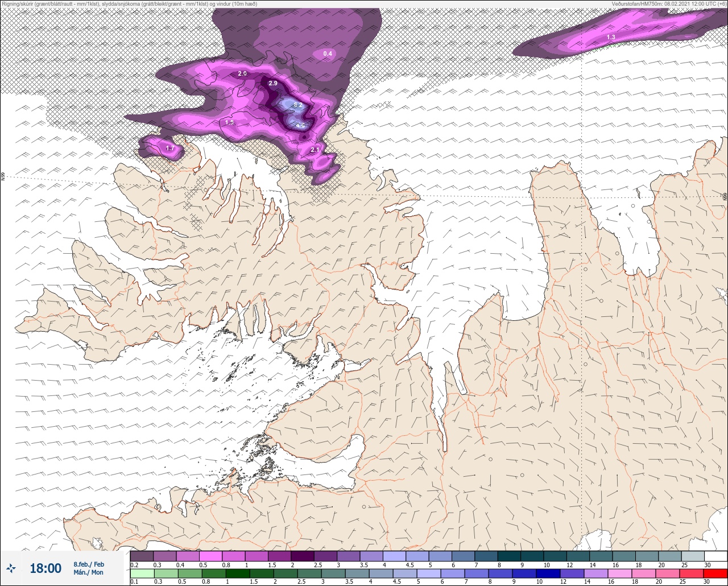
Task: Click the 2.9 precipitation value on map
Action: (x=273, y=84)
